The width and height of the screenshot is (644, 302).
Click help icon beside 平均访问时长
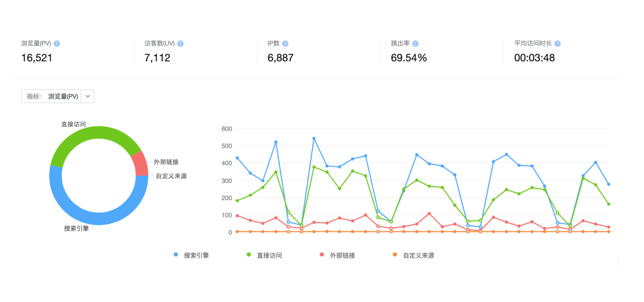(x=557, y=43)
